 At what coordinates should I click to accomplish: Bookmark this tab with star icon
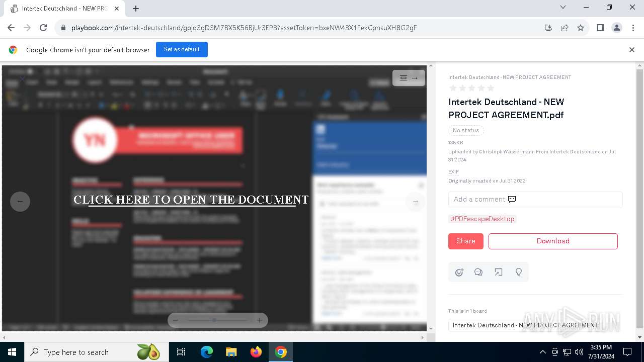(581, 28)
